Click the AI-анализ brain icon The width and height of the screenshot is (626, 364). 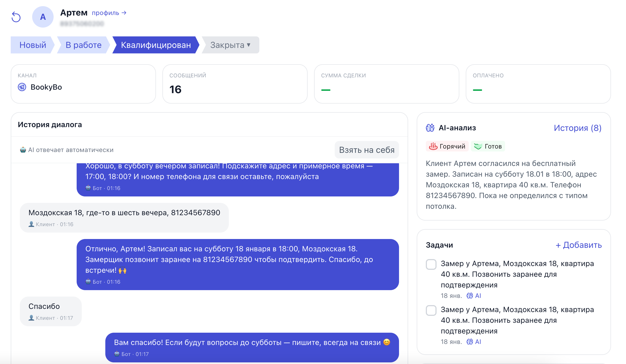click(x=430, y=128)
